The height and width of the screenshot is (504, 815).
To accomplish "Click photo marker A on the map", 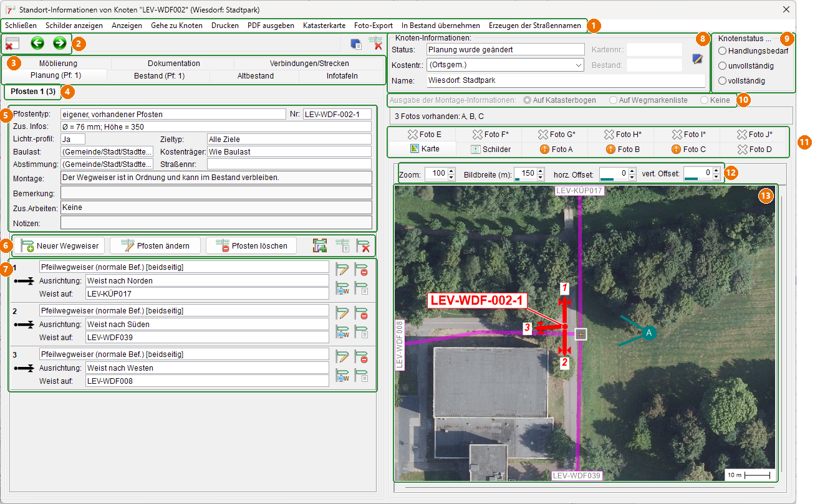I will point(649,333).
